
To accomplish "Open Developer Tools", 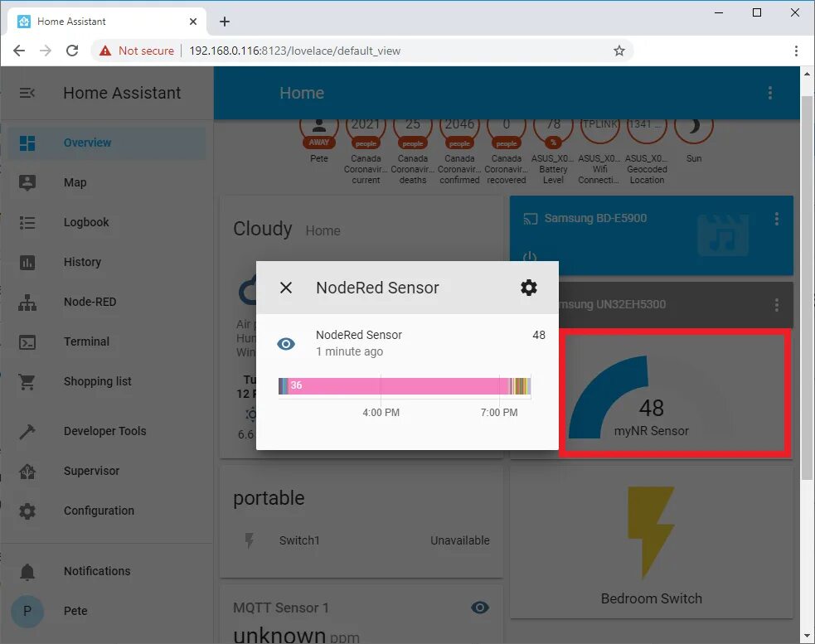I will coord(27,431).
